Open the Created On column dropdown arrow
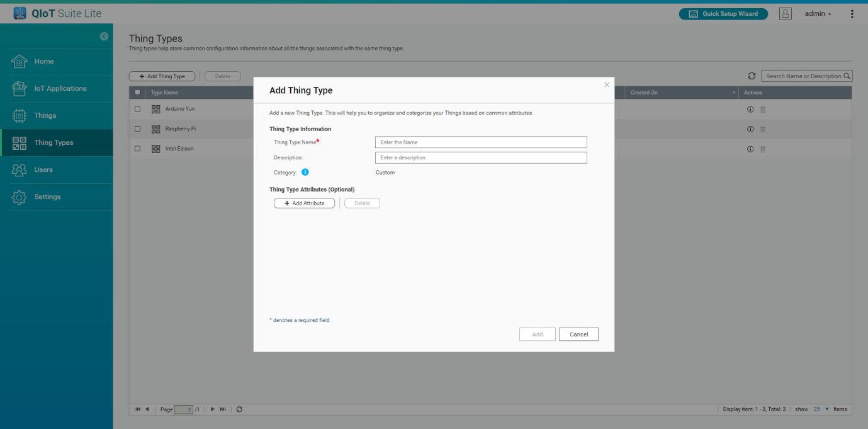868x429 pixels. click(x=734, y=93)
